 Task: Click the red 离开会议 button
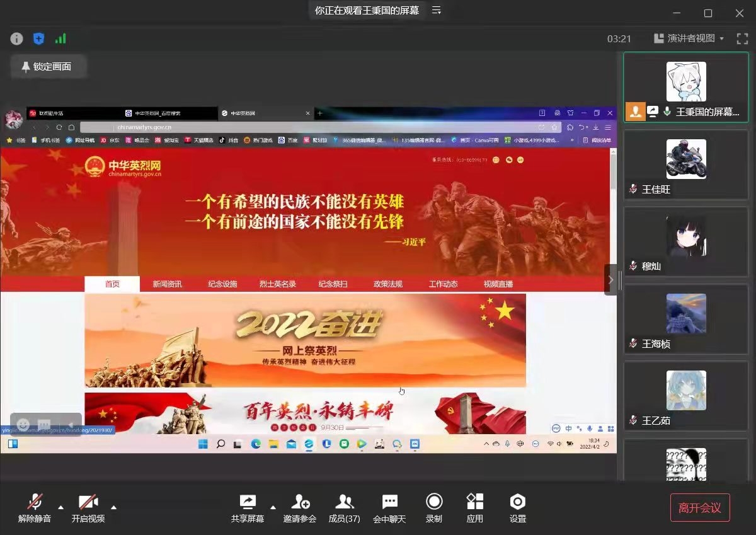point(699,508)
